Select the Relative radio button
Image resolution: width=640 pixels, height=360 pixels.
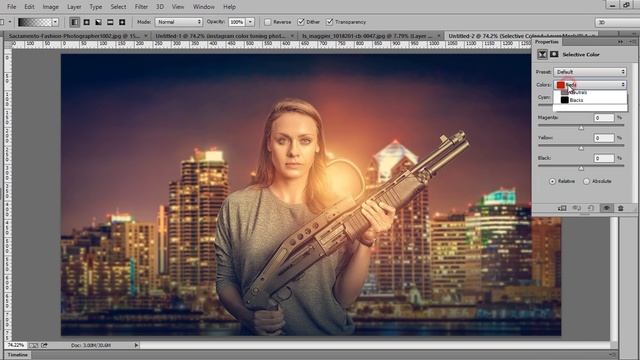pyautogui.click(x=552, y=181)
